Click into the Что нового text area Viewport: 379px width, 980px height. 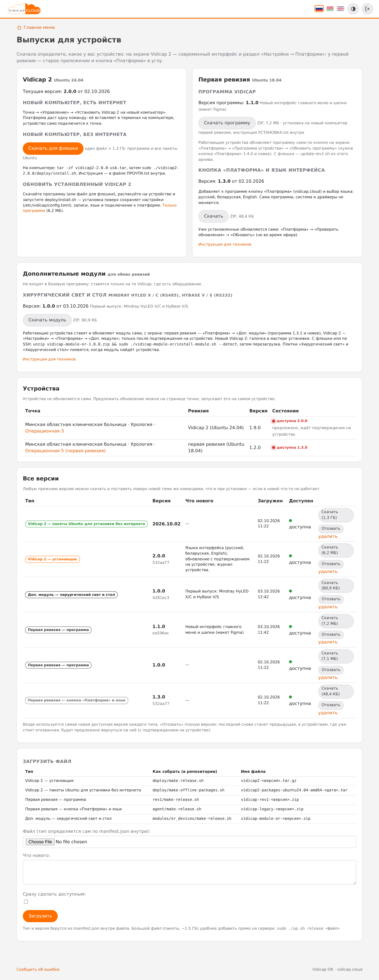[189, 872]
